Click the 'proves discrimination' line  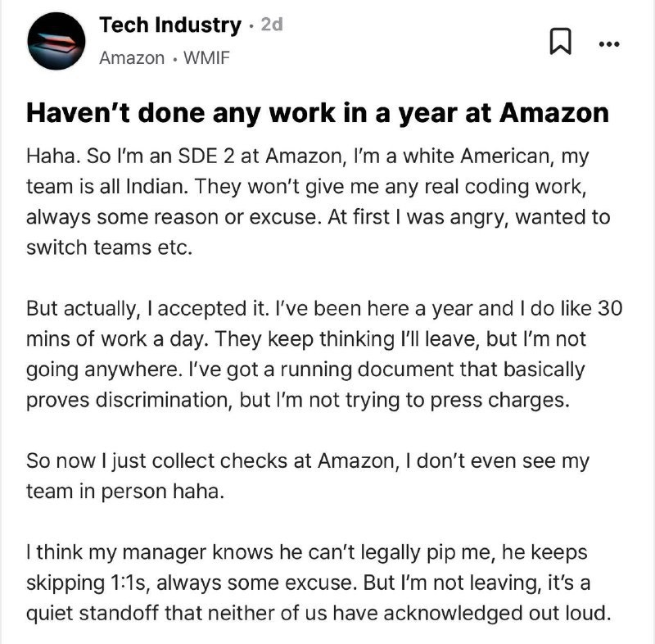[298, 401]
